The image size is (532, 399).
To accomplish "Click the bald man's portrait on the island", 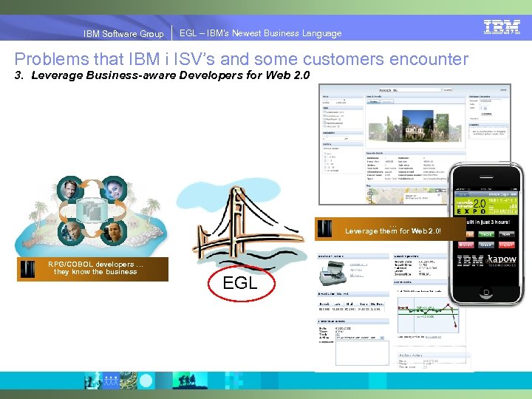I will [71, 233].
